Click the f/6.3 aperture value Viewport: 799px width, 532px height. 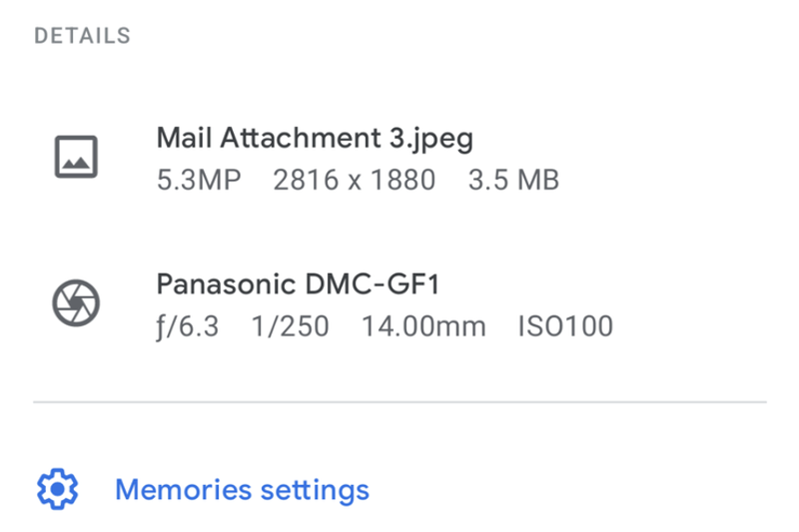tap(188, 326)
